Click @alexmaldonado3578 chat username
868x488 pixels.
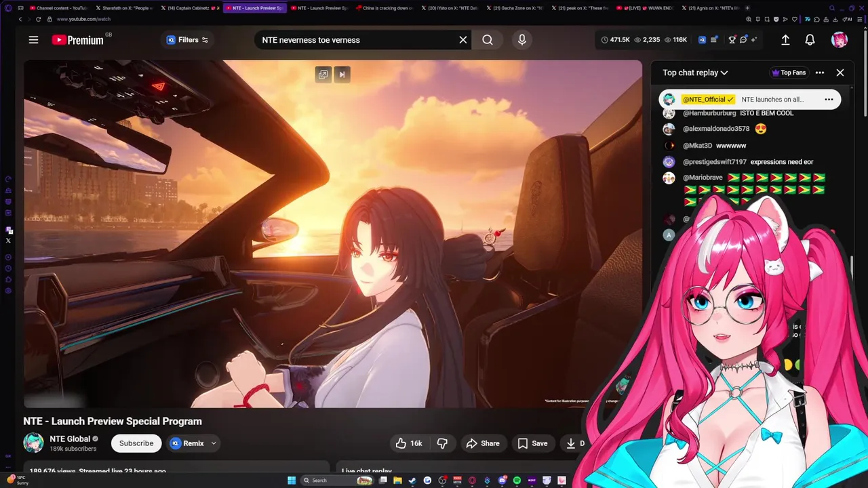pos(716,129)
